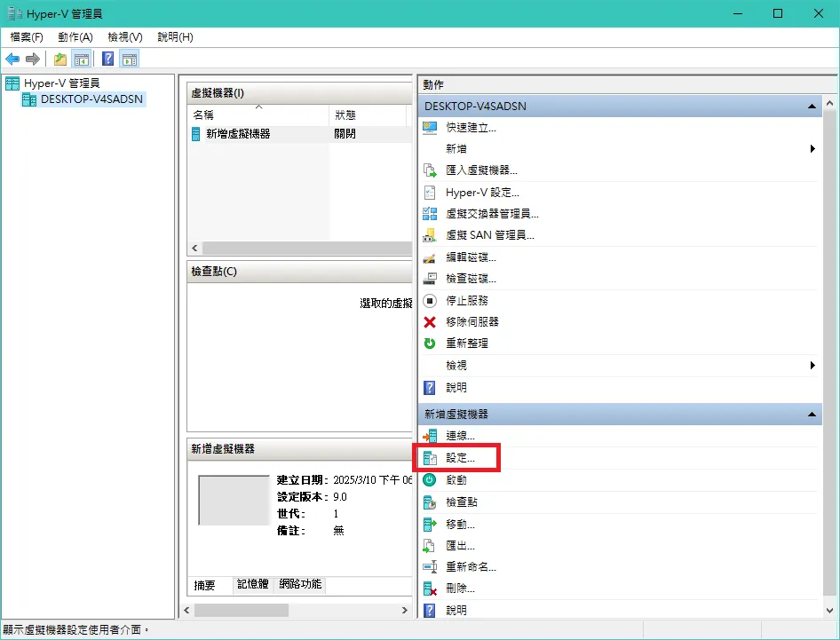The height and width of the screenshot is (640, 840).
Task: Click the VM preview thumbnail
Action: [234, 501]
